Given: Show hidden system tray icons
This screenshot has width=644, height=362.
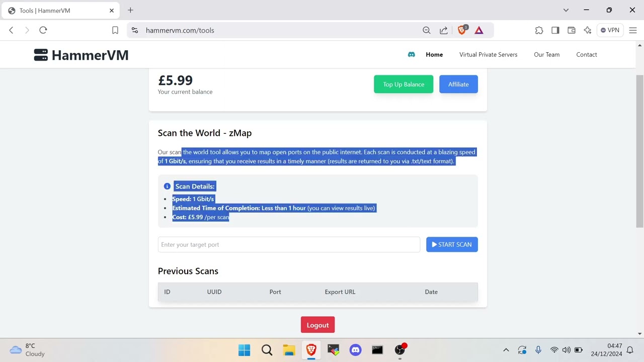Looking at the screenshot, I should pyautogui.click(x=506, y=350).
